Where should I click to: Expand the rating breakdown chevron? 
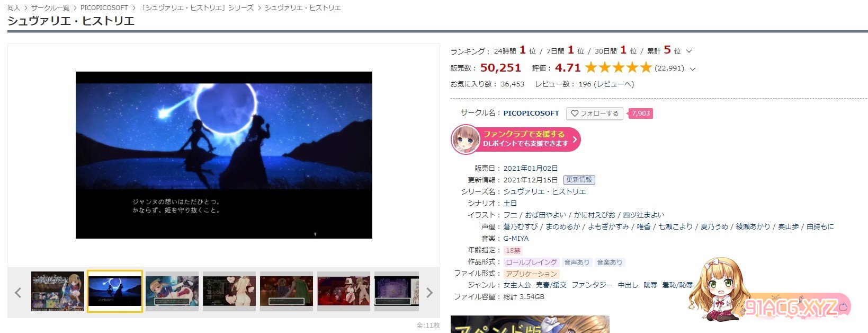(693, 68)
